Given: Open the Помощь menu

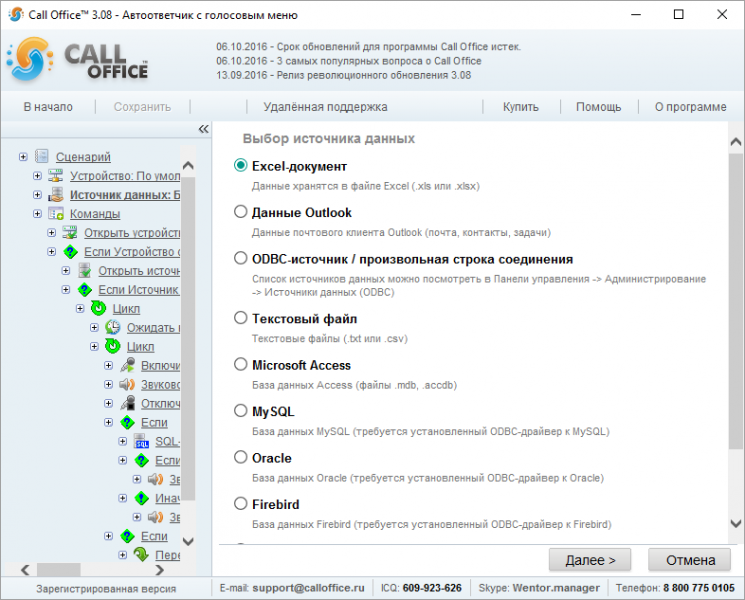Looking at the screenshot, I should point(599,107).
